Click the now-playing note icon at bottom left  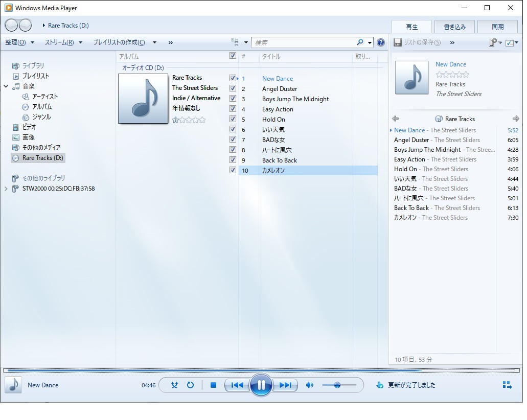point(13,385)
